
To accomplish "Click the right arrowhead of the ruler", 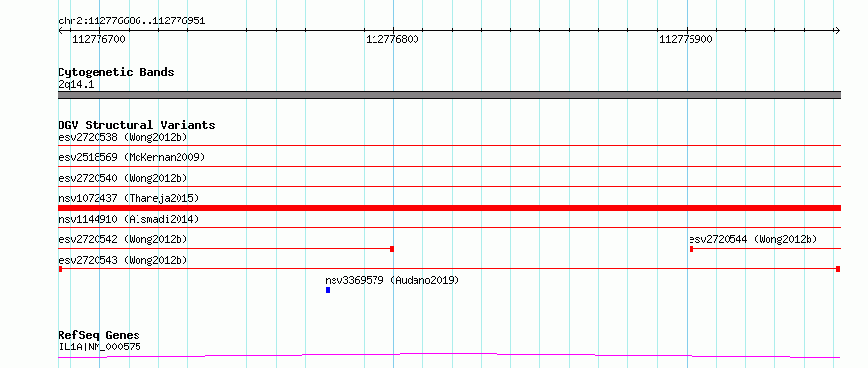I will pos(837,30).
